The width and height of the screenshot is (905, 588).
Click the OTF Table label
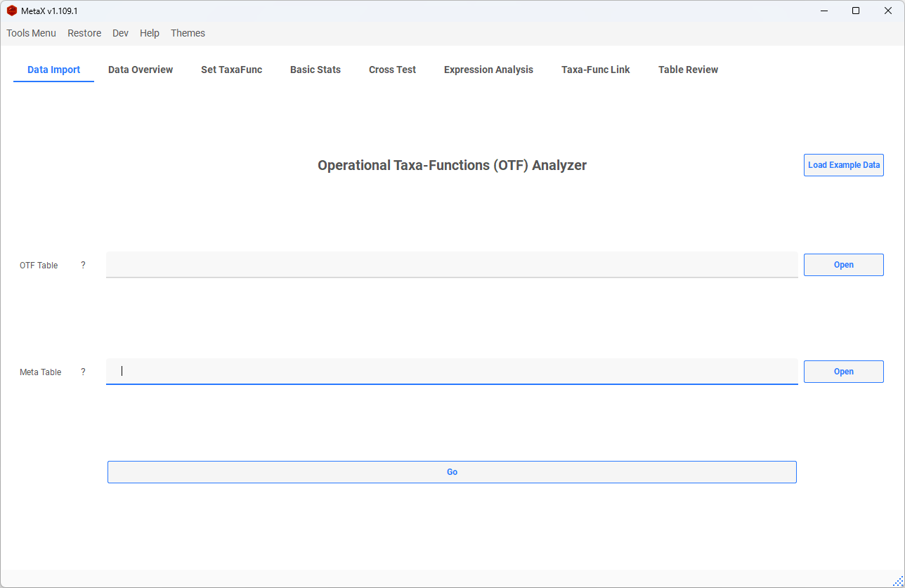point(39,266)
